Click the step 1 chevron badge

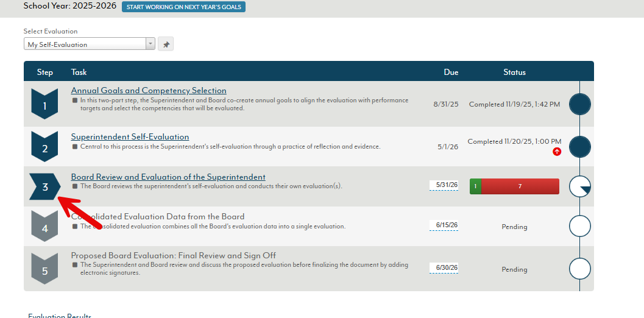click(x=44, y=105)
